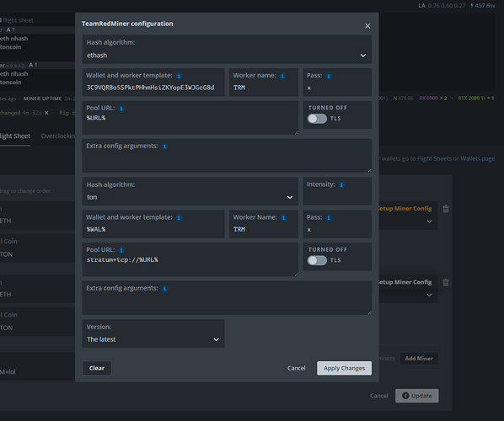
Task: Click the orange Setup Miner Config link
Action: (405, 209)
